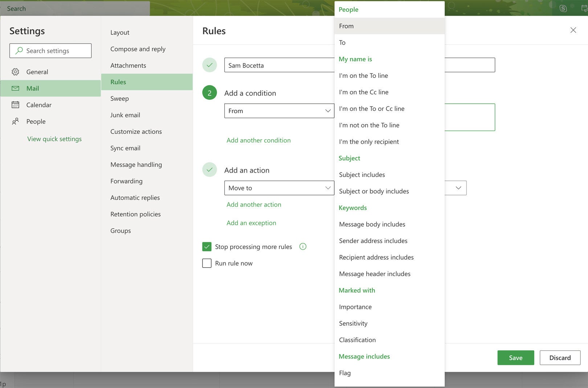Click the condition value field right of dropdown
Screen dimensions: 588x388
click(x=470, y=117)
